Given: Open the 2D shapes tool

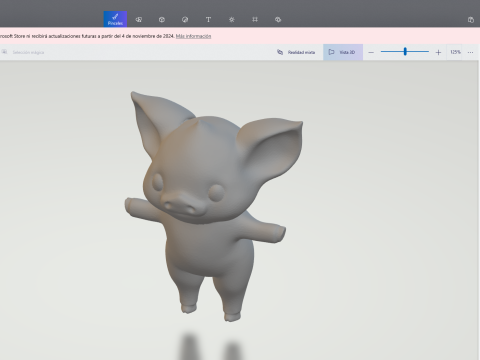Looking at the screenshot, I should 139,20.
